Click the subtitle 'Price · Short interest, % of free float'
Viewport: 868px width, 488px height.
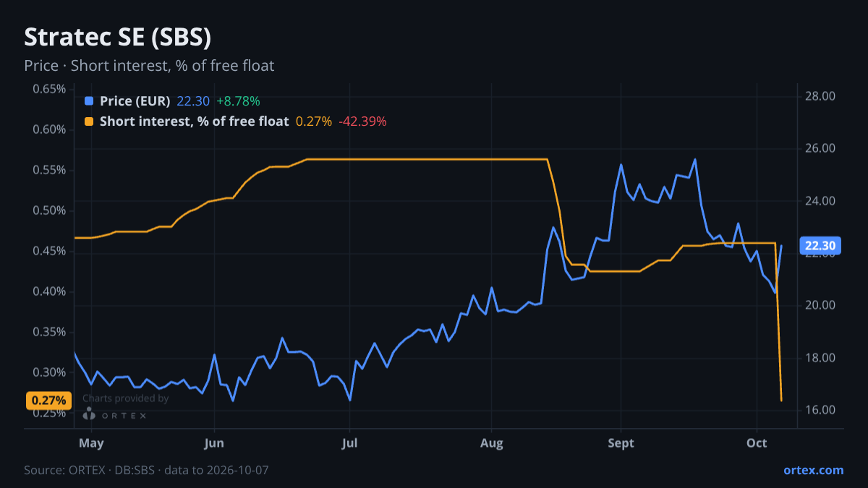[x=149, y=66]
